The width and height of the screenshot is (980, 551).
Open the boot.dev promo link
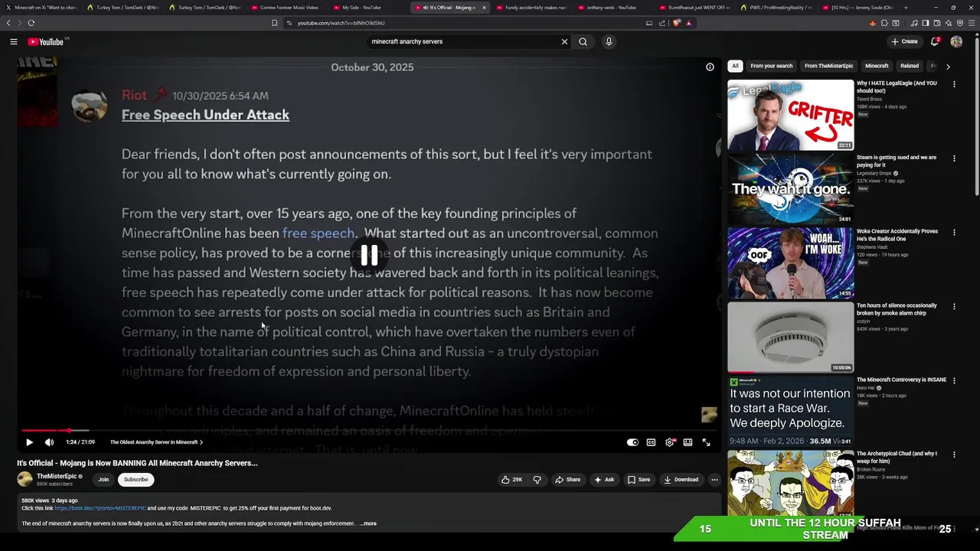click(x=100, y=508)
